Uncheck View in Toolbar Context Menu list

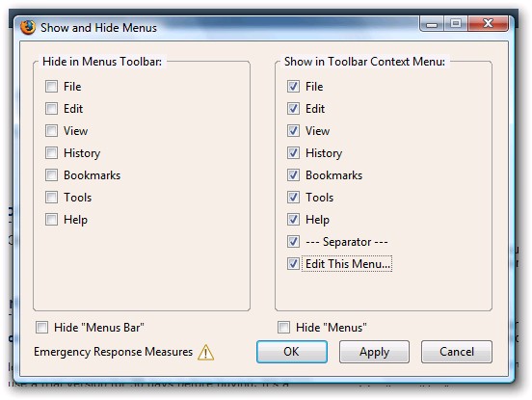[x=293, y=131]
